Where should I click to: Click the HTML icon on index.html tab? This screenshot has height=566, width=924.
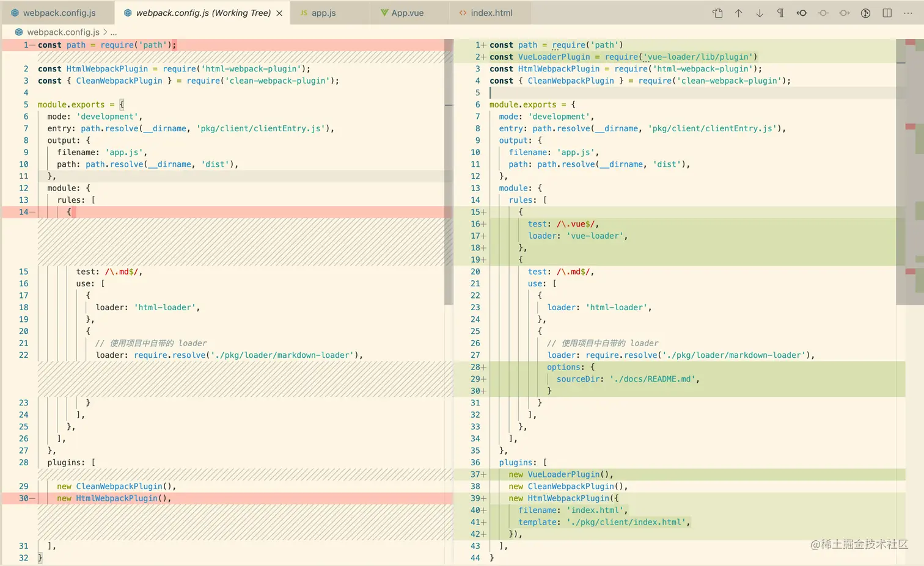point(463,13)
